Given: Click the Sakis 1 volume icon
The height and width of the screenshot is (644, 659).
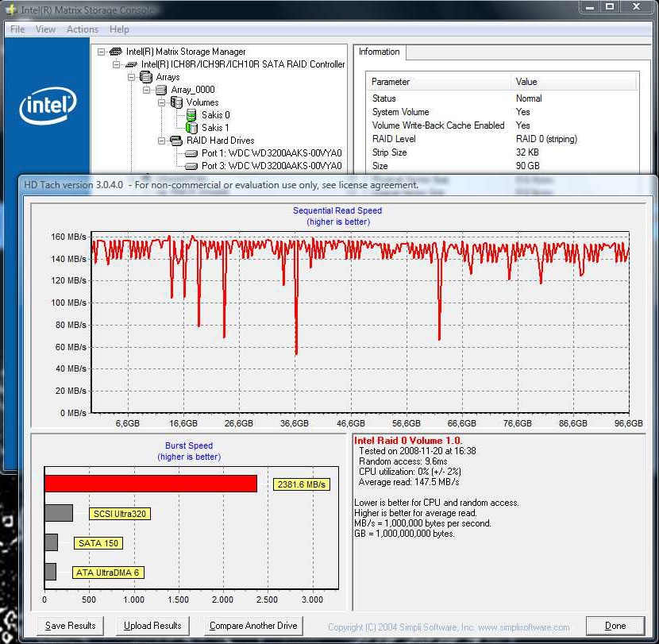Looking at the screenshot, I should pos(191,127).
